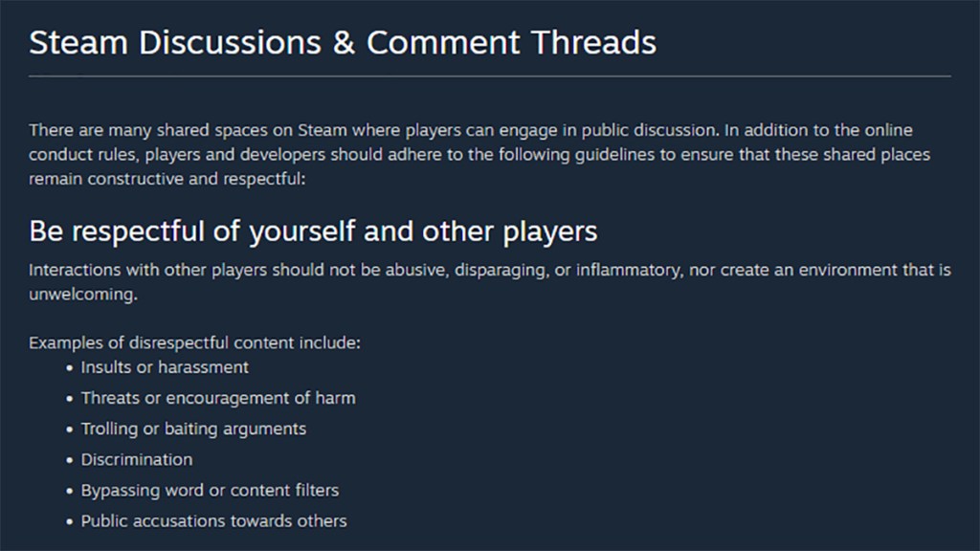Click the Steam Discussions & Comment Threads heading
980x551 pixels.
click(x=343, y=43)
